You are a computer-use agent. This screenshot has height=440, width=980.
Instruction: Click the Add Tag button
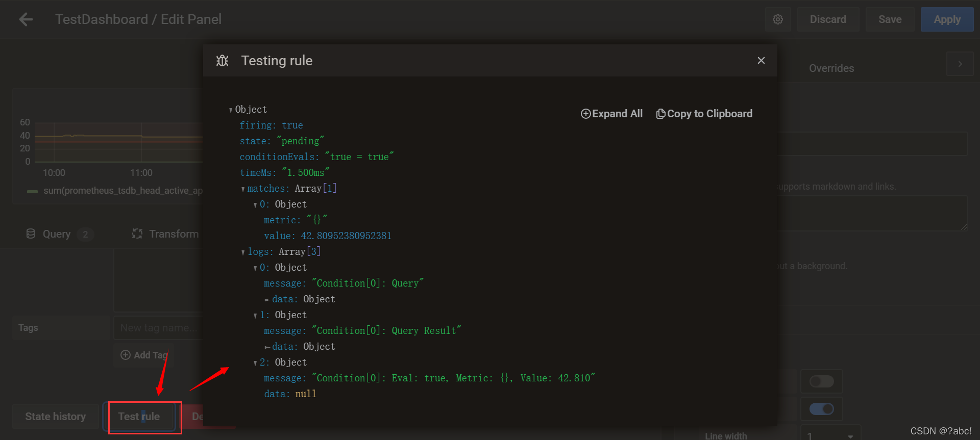point(144,355)
